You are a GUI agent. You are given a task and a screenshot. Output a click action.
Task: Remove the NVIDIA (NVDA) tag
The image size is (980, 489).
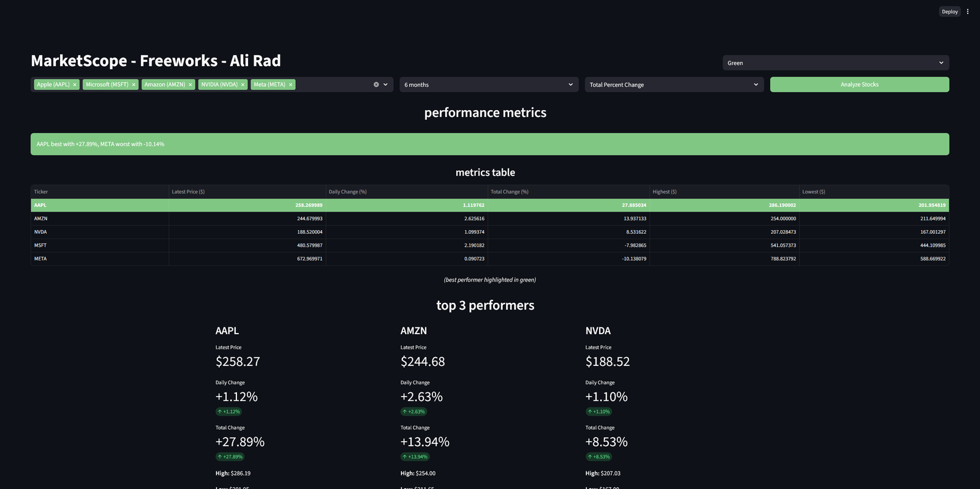click(243, 84)
